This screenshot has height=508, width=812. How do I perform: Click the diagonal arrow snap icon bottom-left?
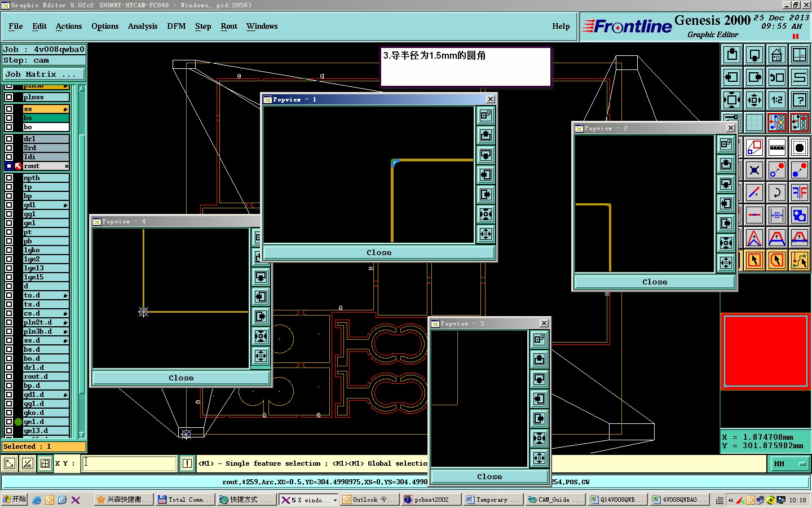[10, 463]
